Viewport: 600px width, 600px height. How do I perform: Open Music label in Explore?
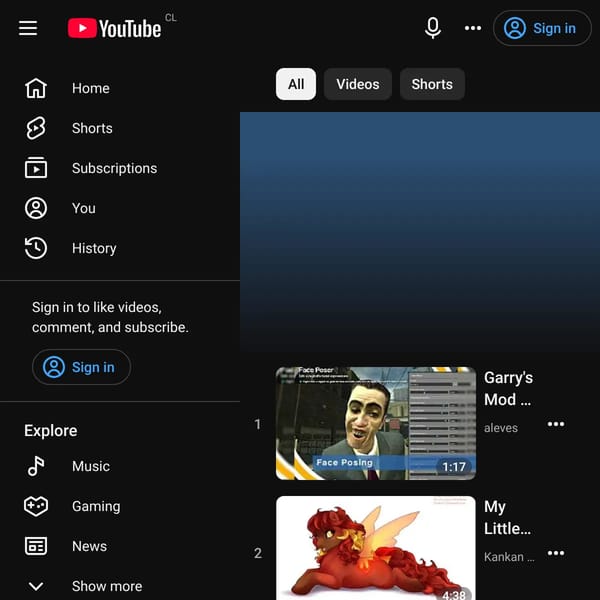91,466
